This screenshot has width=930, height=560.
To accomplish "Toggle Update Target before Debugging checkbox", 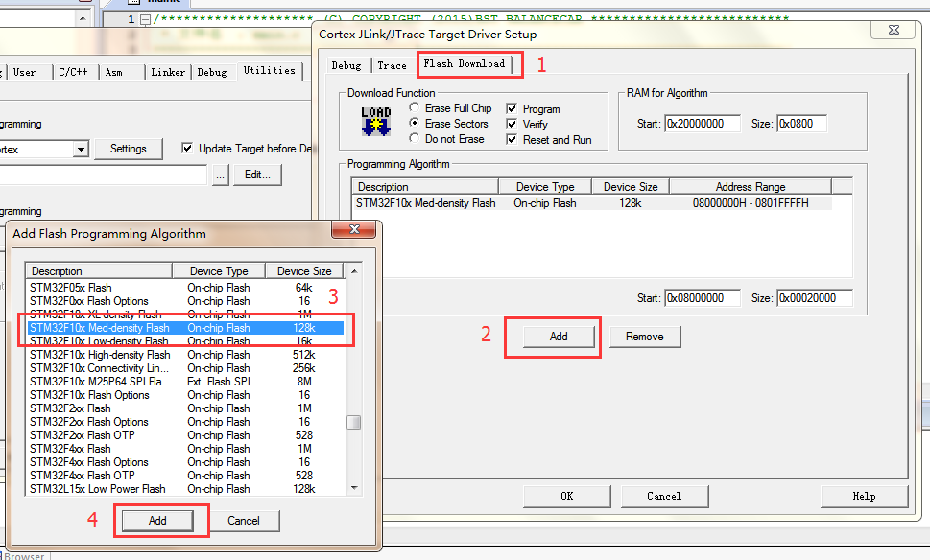I will [187, 148].
